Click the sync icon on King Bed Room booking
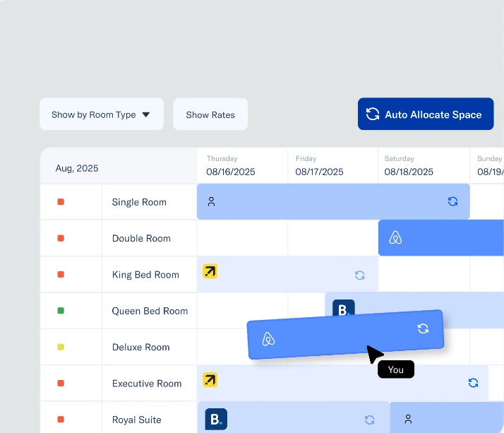 click(x=360, y=275)
